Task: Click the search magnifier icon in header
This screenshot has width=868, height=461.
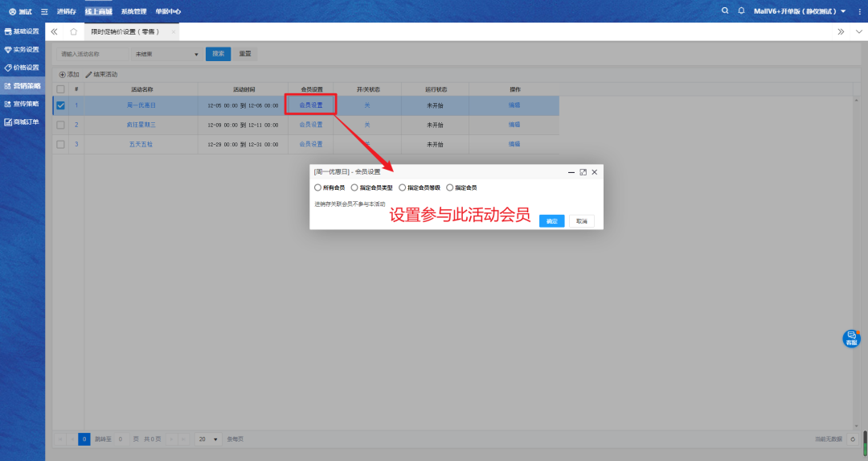Action: pos(725,10)
